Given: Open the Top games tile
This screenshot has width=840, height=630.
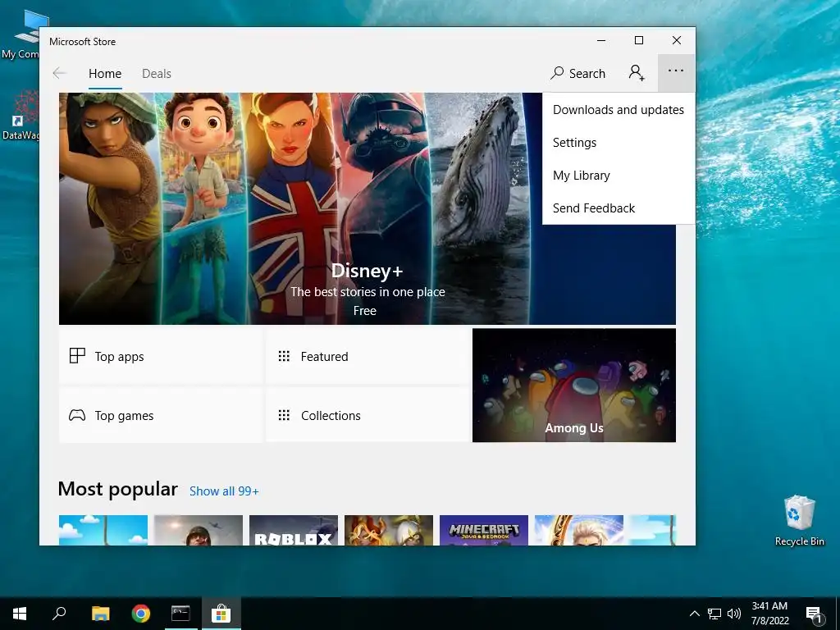Looking at the screenshot, I should pyautogui.click(x=160, y=415).
